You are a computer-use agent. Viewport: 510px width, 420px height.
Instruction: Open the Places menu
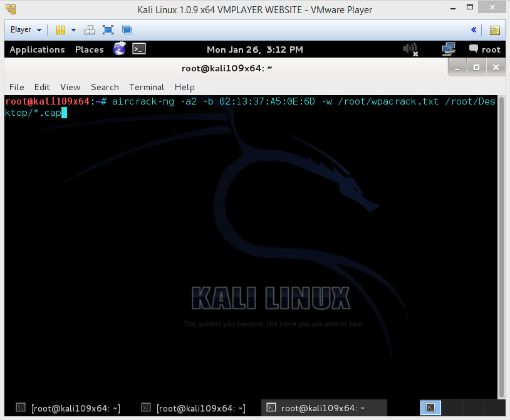tap(89, 49)
